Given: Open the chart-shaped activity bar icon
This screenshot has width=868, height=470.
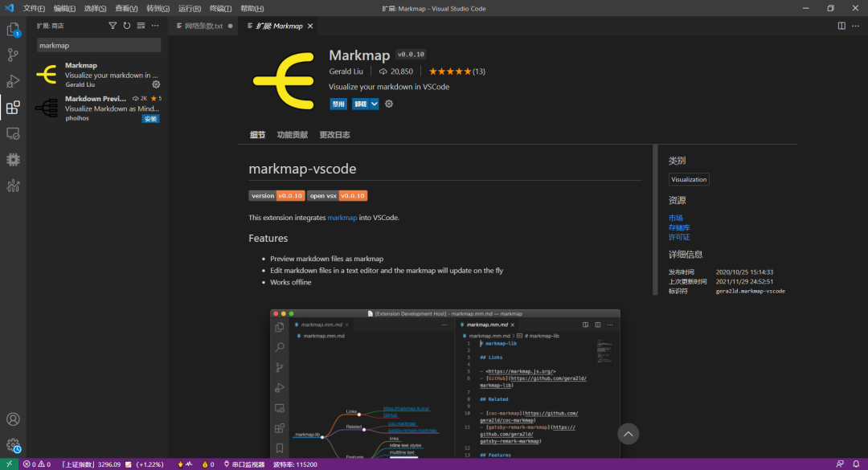Looking at the screenshot, I should click(13, 186).
